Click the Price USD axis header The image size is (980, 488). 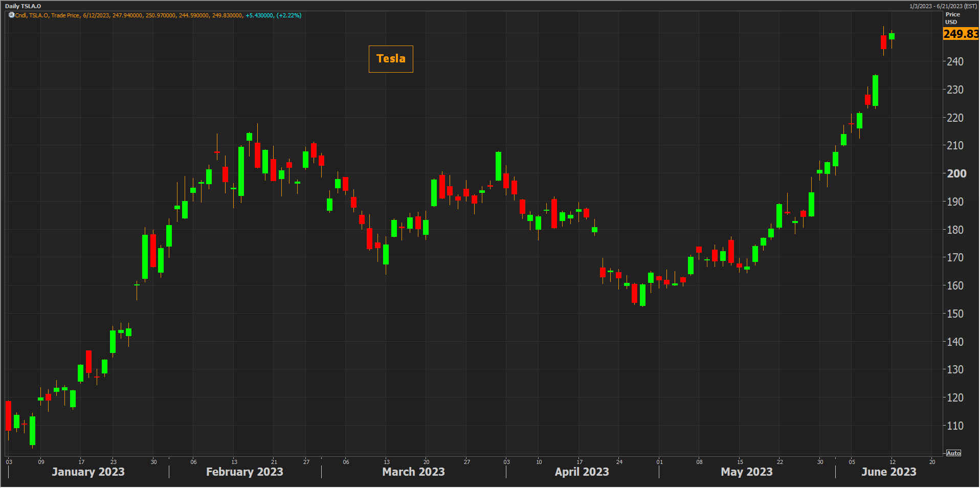click(952, 18)
